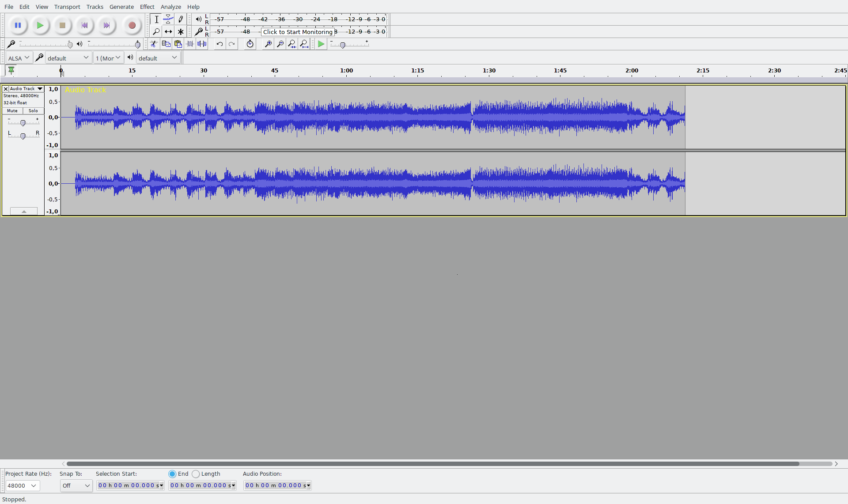The height and width of the screenshot is (504, 848).
Task: Click the Zoom Out magnifier
Action: (280, 44)
